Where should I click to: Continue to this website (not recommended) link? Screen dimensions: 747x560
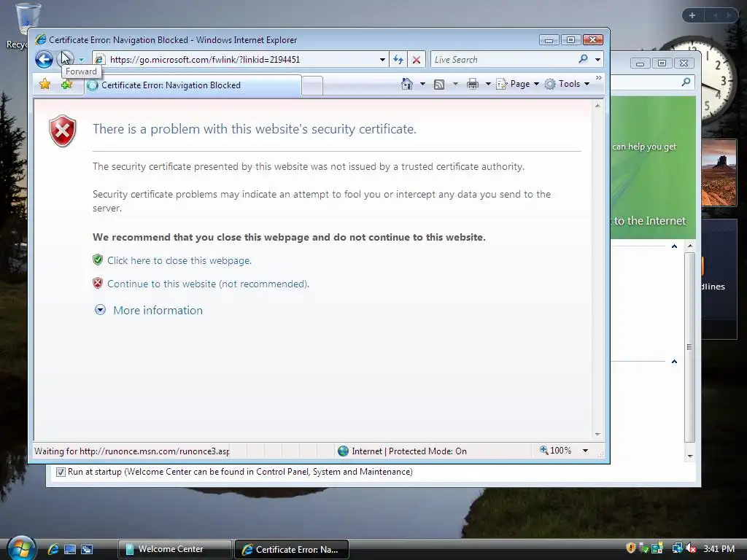click(x=208, y=284)
